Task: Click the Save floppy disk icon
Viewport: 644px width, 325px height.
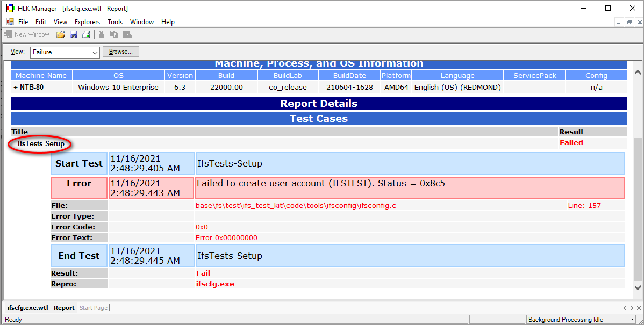Action: [x=74, y=34]
